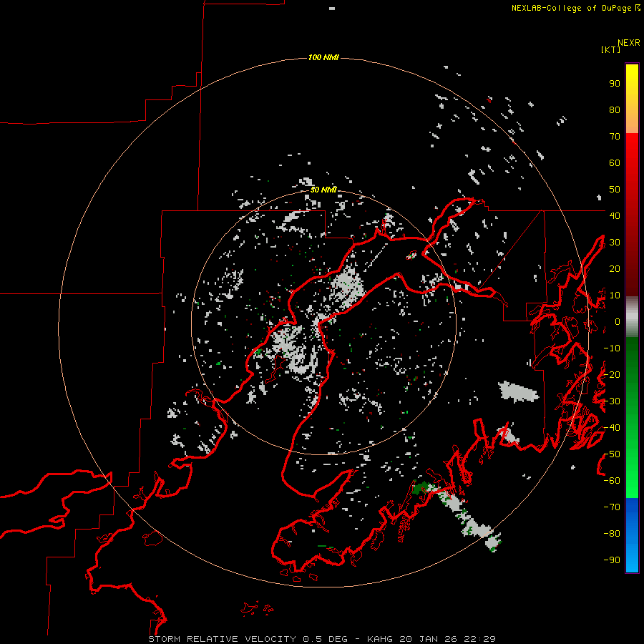Click the blue bottom section of color bar
644x644 pixels.
[x=632, y=535]
